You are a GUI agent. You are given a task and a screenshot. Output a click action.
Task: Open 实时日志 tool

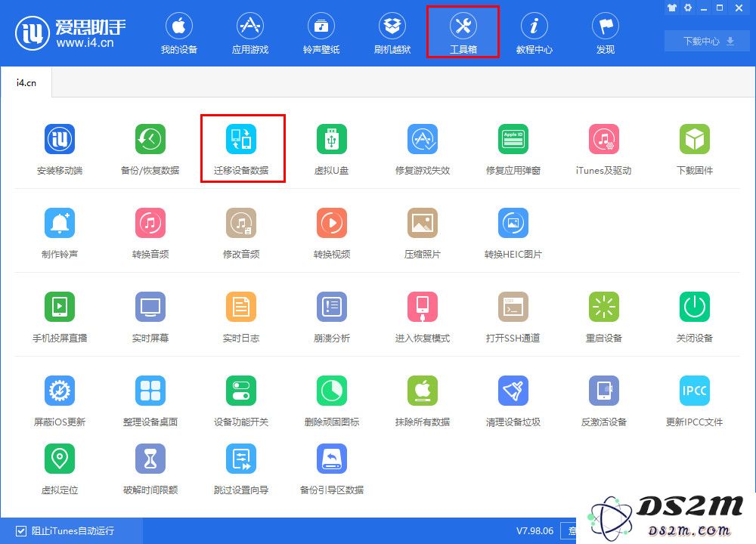coord(241,307)
